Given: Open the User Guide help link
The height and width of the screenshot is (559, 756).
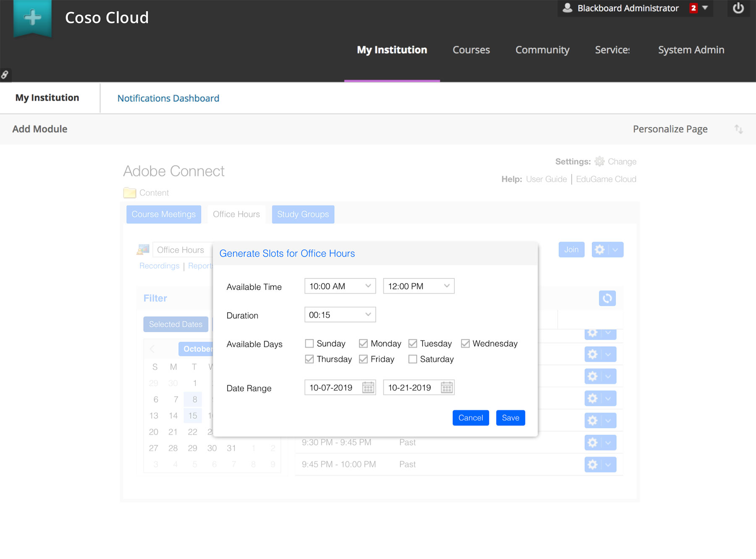Looking at the screenshot, I should [x=546, y=179].
